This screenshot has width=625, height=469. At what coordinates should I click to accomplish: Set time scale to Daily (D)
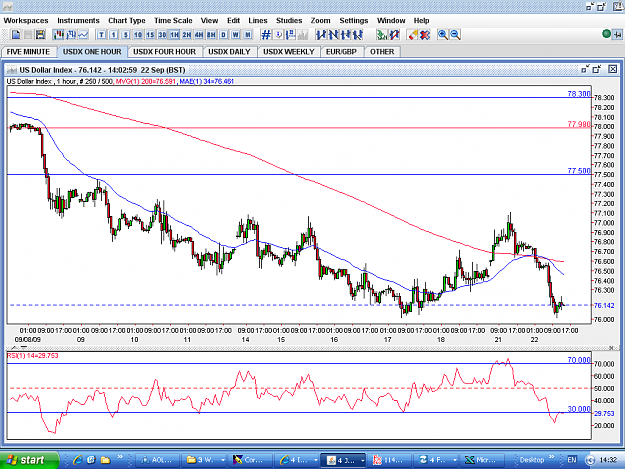[x=223, y=35]
